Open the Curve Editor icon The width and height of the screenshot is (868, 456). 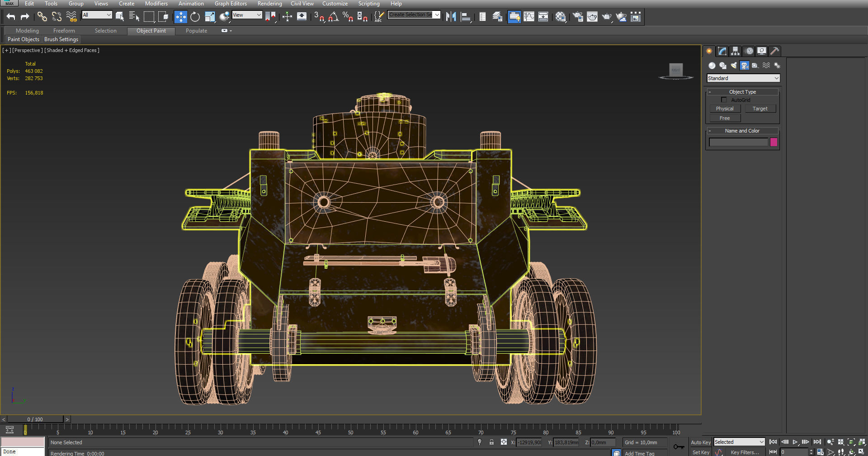[529, 17]
